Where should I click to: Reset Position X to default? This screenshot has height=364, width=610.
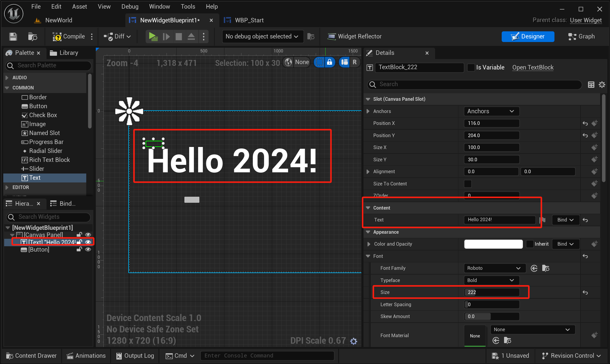[x=585, y=123]
